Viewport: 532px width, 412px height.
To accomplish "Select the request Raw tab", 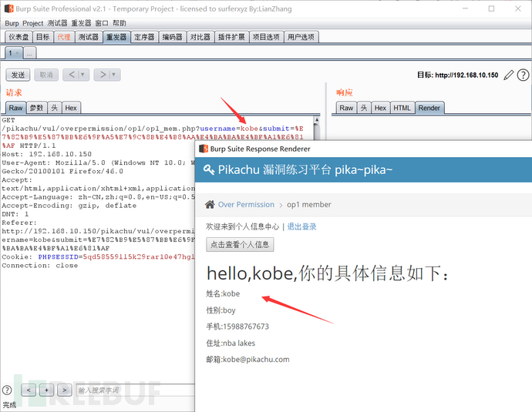I will 15,108.
